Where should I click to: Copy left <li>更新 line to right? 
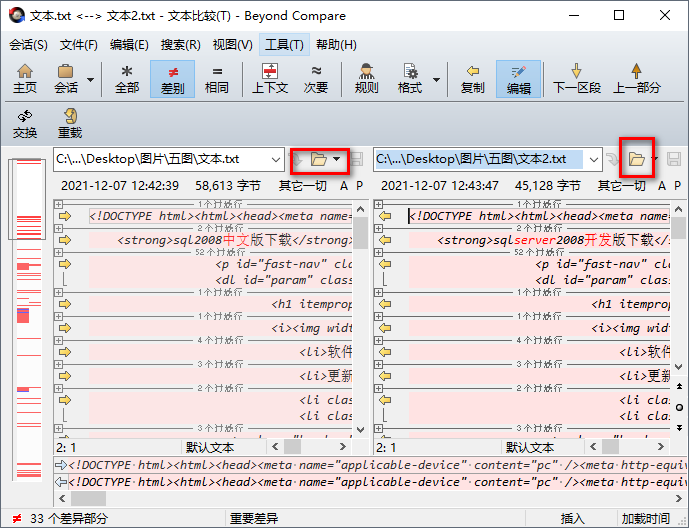[65, 376]
